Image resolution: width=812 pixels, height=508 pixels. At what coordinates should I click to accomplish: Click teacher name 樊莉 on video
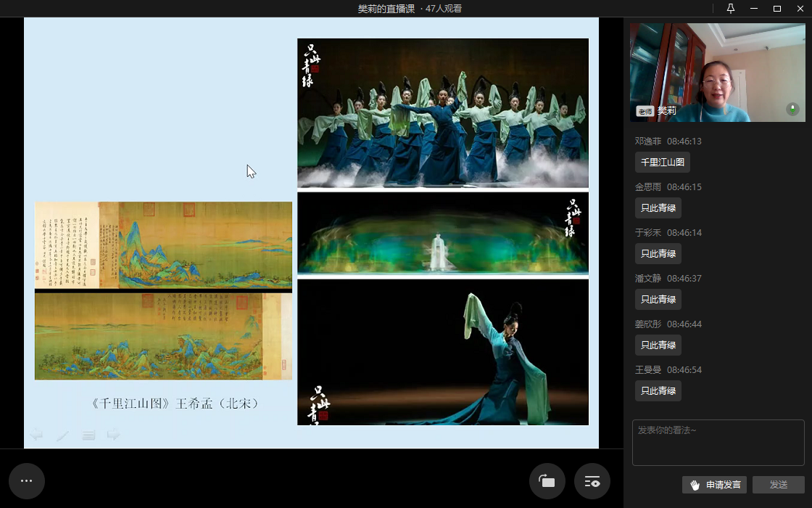(x=667, y=111)
